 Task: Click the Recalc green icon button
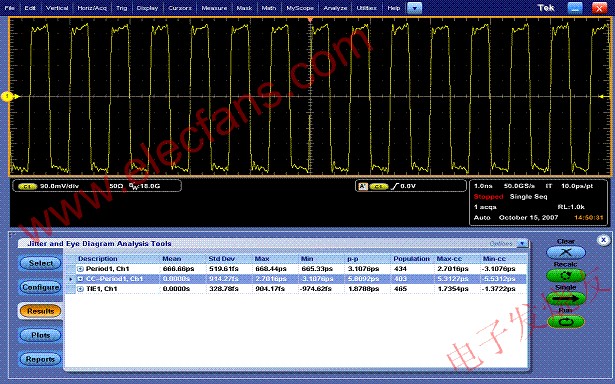click(566, 275)
